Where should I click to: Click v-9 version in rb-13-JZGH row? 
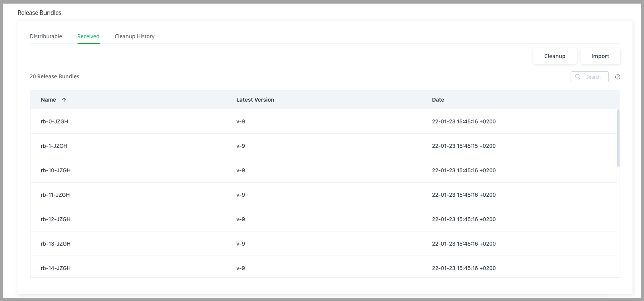coord(241,244)
